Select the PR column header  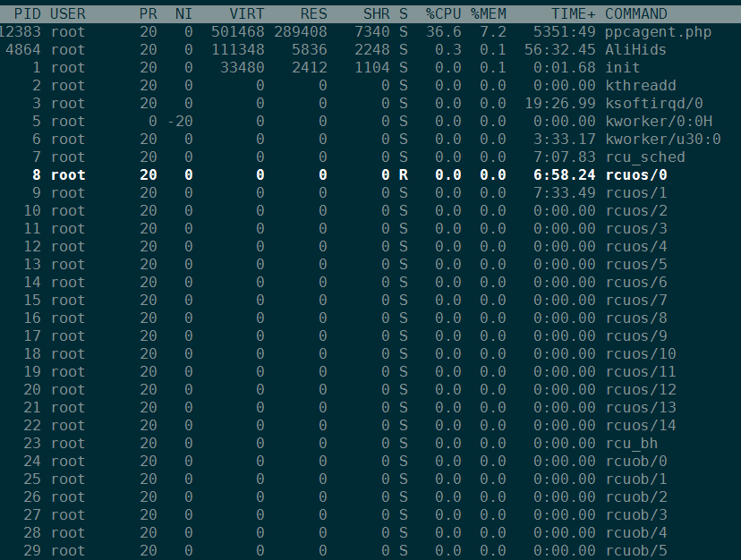click(149, 13)
